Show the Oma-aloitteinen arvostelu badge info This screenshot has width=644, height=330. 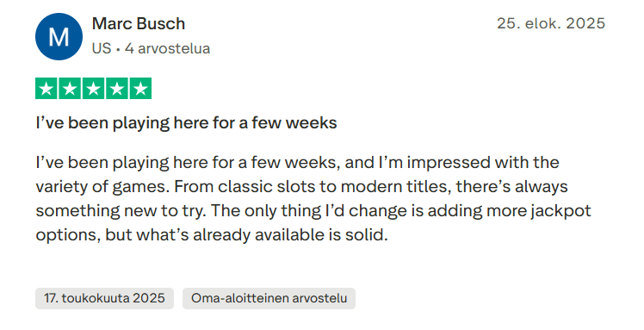click(x=269, y=298)
